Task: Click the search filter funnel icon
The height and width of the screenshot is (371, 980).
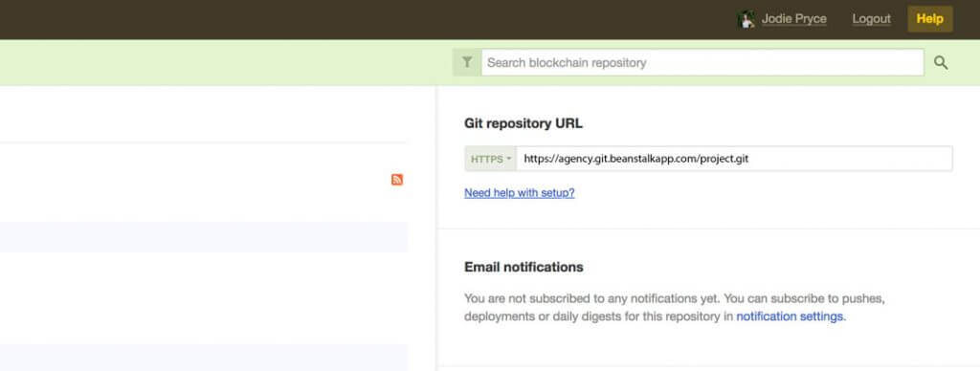Action: (467, 62)
